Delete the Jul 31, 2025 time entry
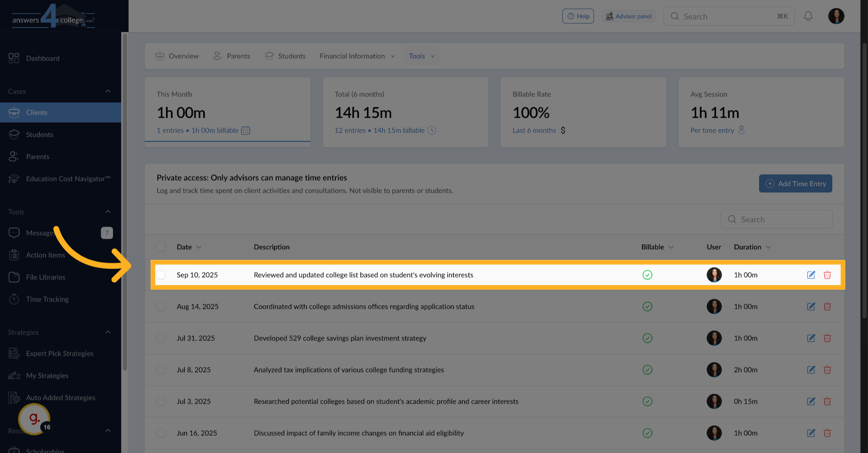The height and width of the screenshot is (453, 868). pos(827,338)
